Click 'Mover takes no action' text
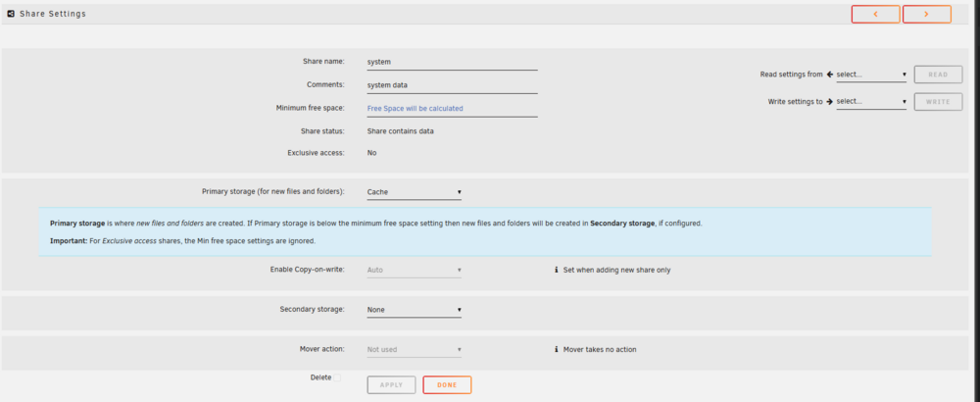This screenshot has height=402, width=980. [600, 349]
